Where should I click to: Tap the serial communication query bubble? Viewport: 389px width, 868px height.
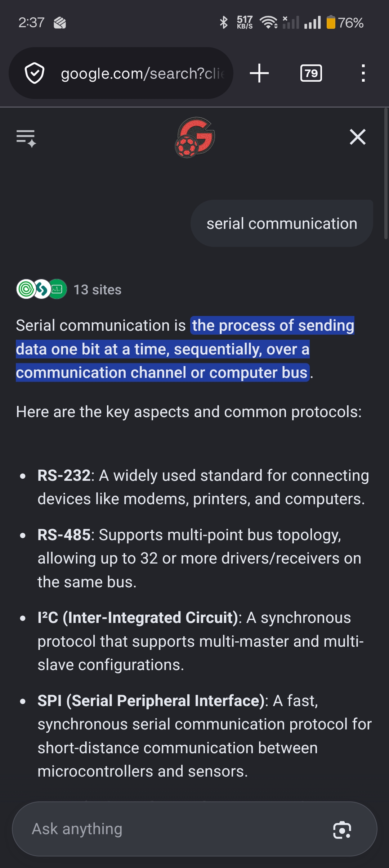pyautogui.click(x=282, y=223)
